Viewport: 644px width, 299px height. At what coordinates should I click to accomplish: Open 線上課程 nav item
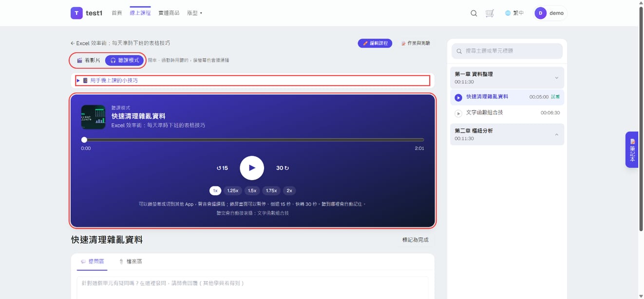(140, 13)
